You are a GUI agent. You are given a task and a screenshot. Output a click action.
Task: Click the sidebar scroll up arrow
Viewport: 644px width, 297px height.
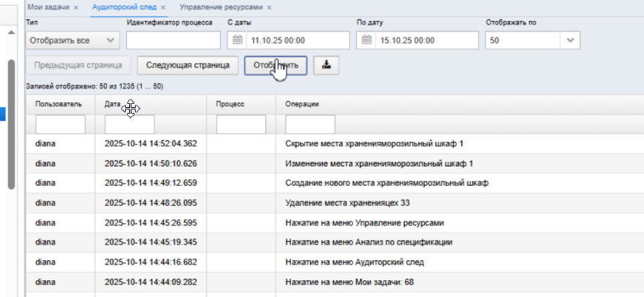[x=11, y=33]
